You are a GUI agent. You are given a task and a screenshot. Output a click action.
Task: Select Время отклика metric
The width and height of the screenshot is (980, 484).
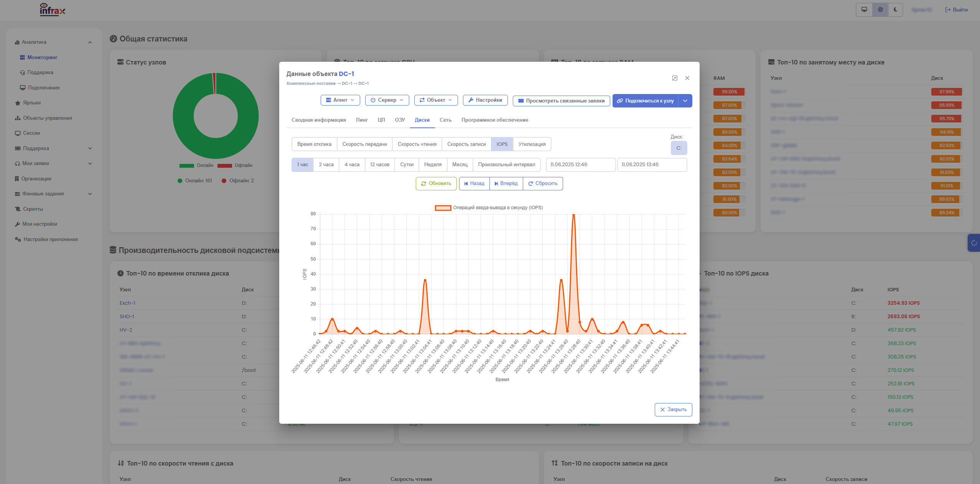tap(314, 144)
